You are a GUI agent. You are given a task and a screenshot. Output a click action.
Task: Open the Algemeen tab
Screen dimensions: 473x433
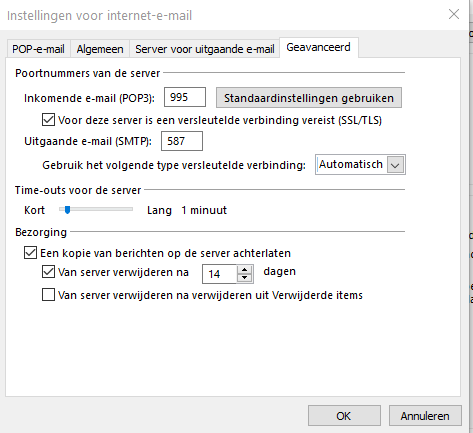[x=100, y=49]
